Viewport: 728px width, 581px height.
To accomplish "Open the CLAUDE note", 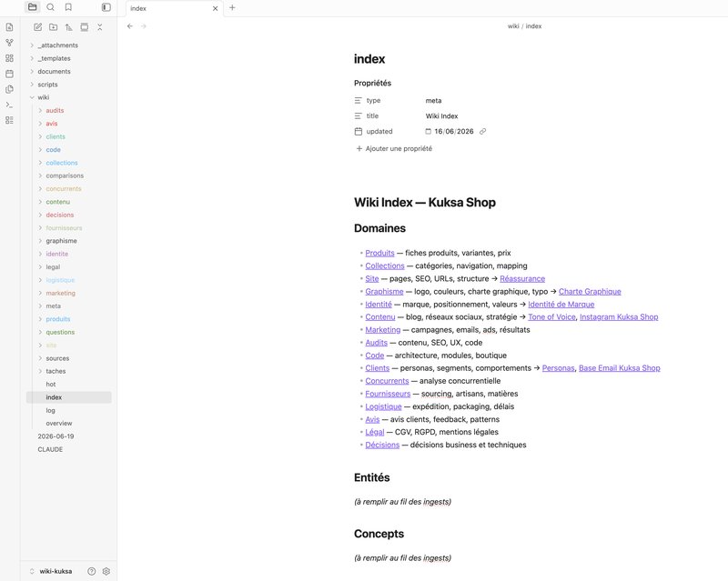I will click(50, 449).
